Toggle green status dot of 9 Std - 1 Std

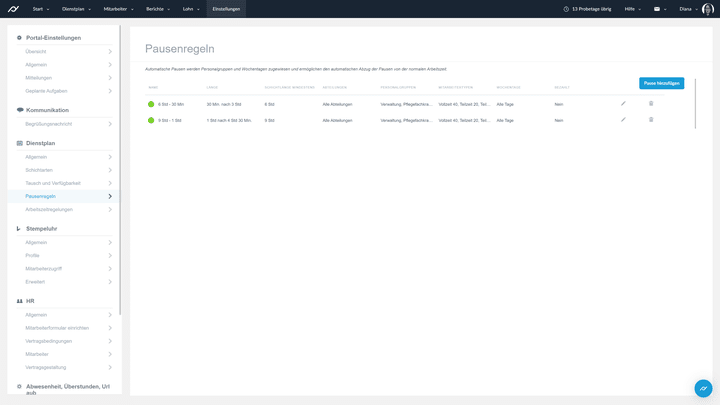coord(151,120)
